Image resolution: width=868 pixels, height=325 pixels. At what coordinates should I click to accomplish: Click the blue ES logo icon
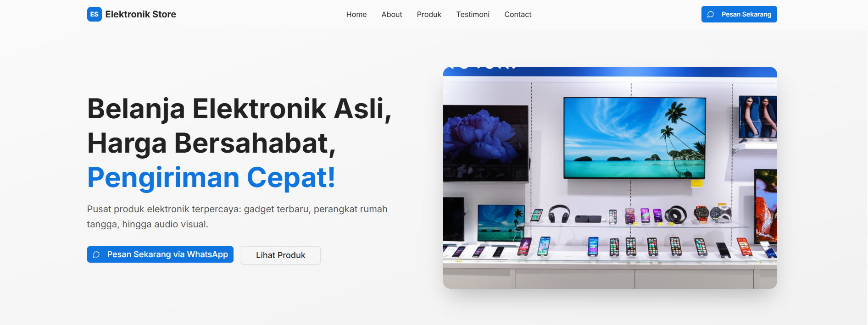tap(95, 14)
